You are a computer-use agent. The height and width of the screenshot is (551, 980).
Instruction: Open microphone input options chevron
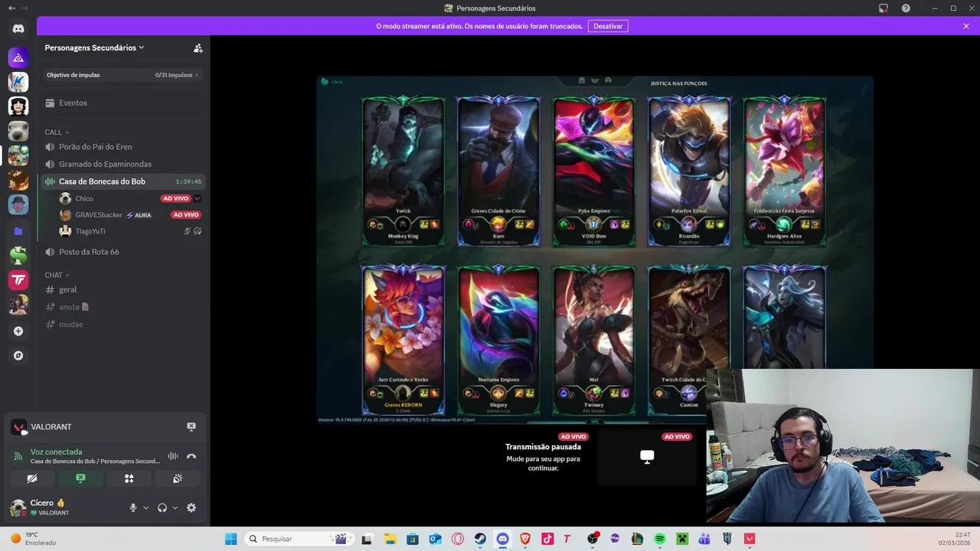(x=146, y=507)
